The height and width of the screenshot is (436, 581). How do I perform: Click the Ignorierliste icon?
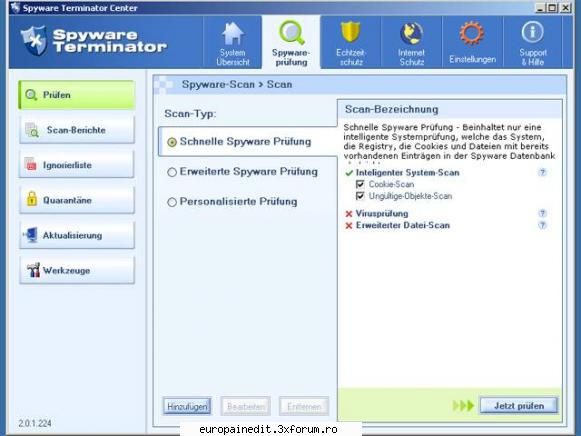coord(30,164)
